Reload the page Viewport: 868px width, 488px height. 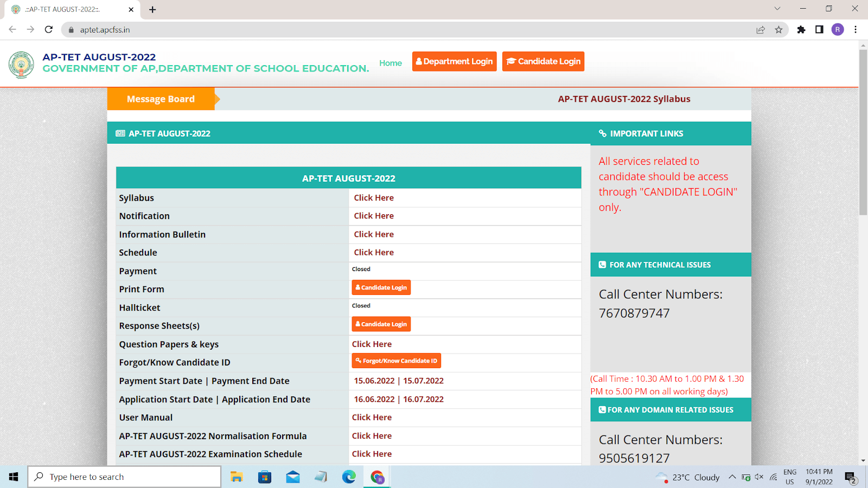click(49, 30)
